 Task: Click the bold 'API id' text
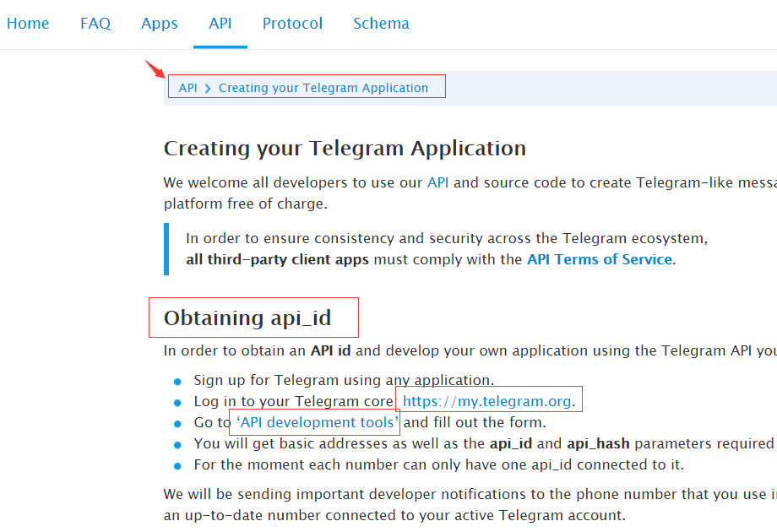tap(330, 350)
